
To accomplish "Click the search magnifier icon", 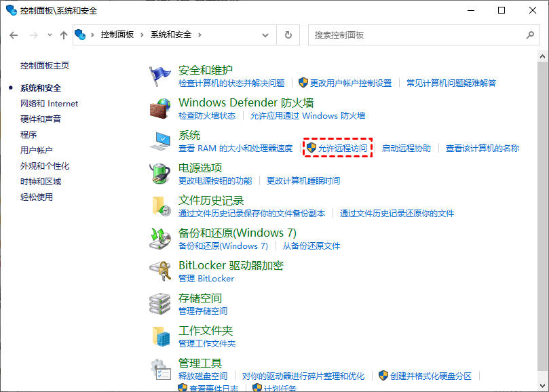I will (x=530, y=35).
